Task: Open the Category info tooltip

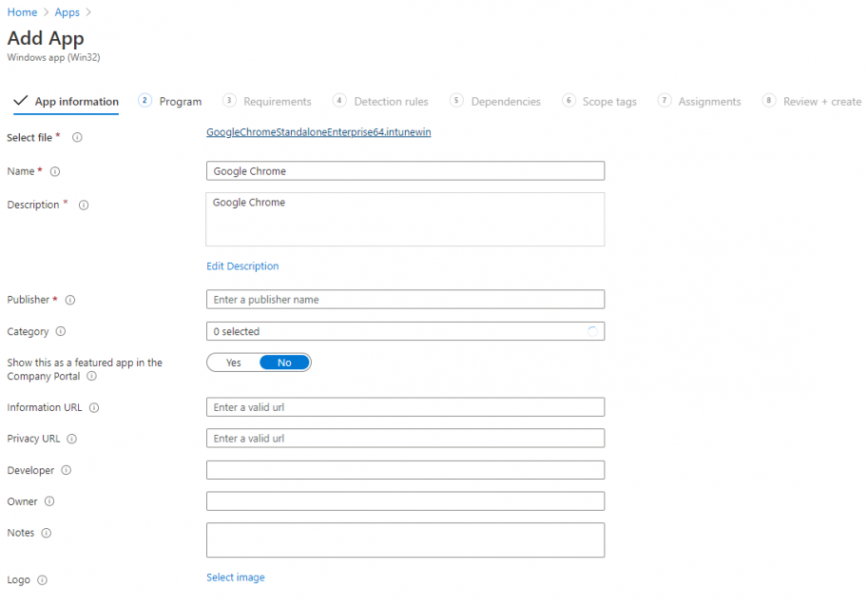Action: pos(64,331)
